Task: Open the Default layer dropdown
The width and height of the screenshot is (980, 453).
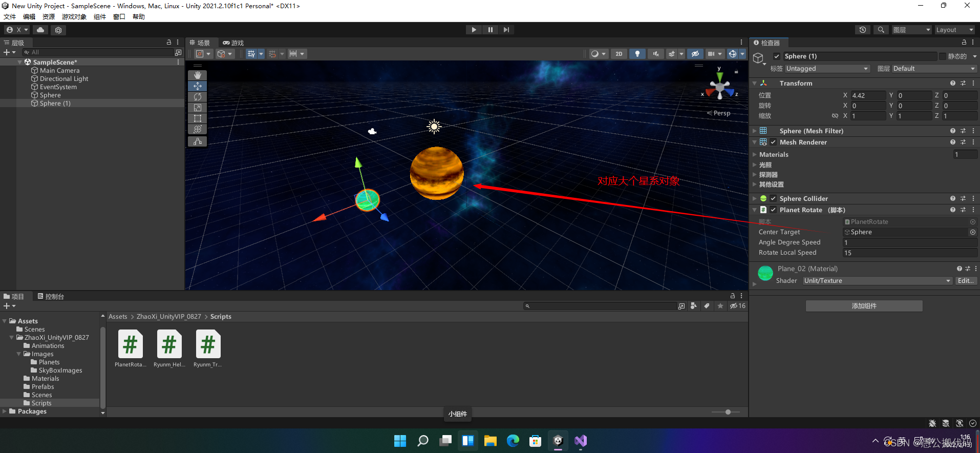Action: click(934, 69)
